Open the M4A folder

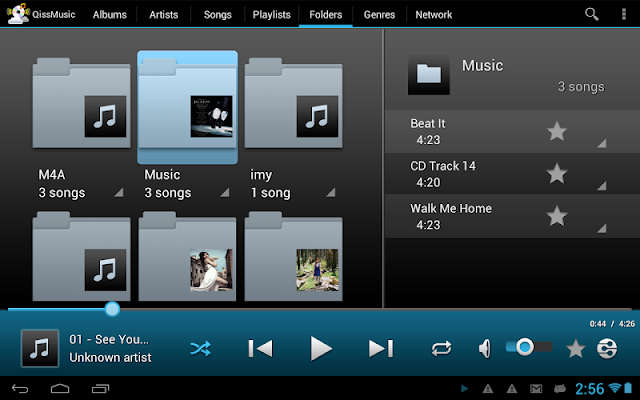click(82, 103)
